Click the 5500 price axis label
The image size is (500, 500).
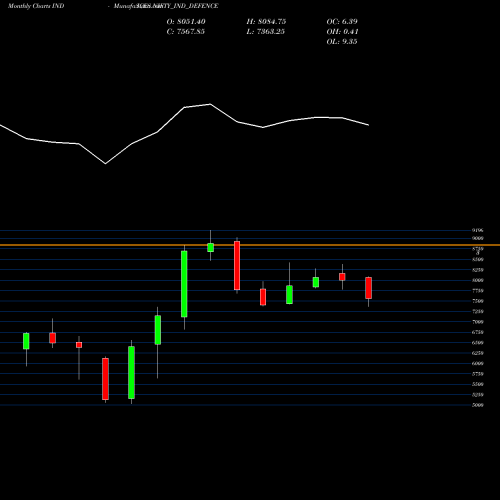[x=478, y=384]
